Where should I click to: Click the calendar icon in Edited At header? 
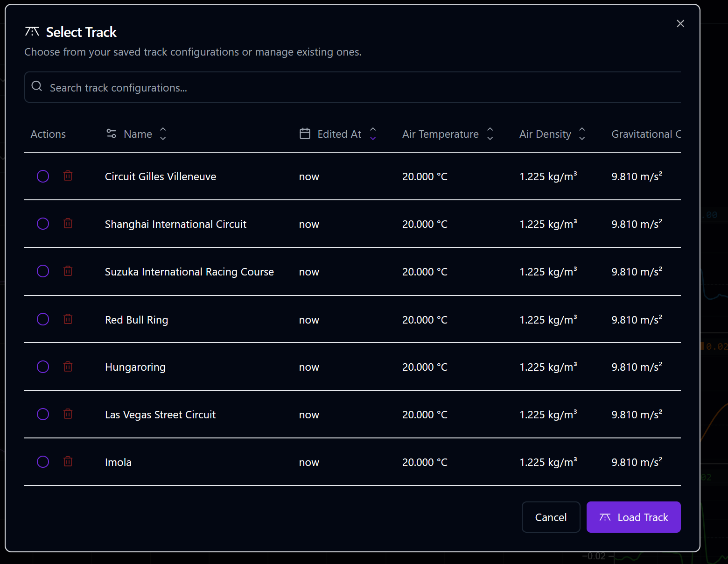pos(305,134)
